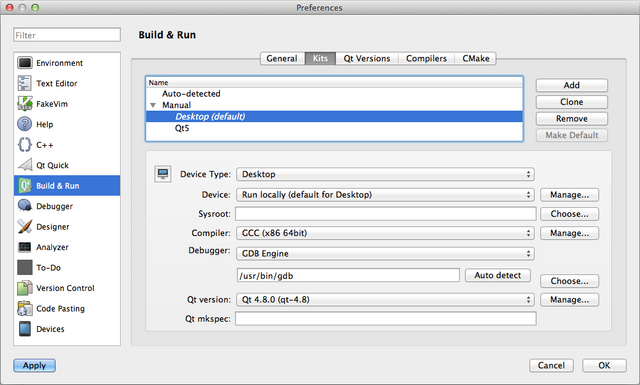
Task: Collapse the Manual kits tree group
Action: pyautogui.click(x=153, y=105)
